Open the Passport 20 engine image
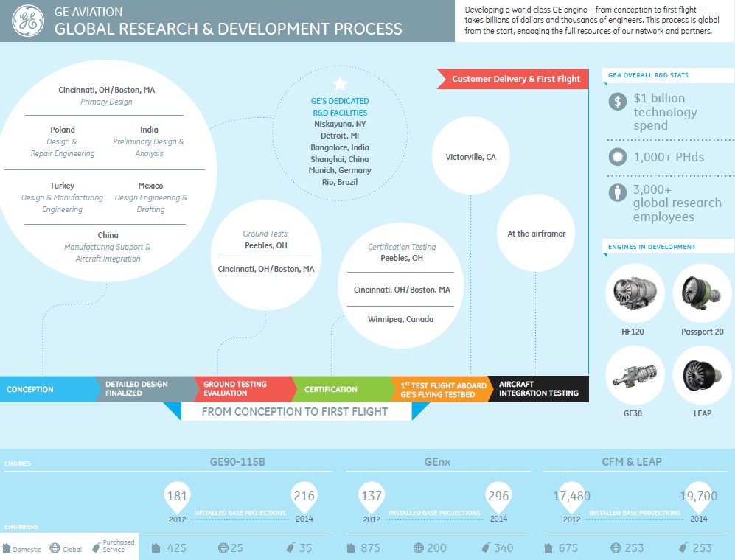The width and height of the screenshot is (735, 560). click(x=702, y=293)
